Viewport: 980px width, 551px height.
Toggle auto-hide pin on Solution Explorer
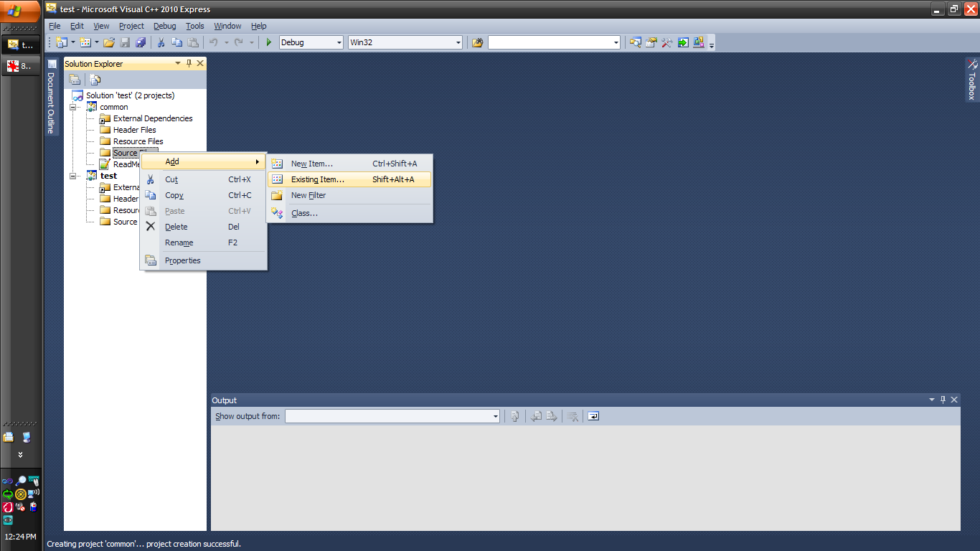pos(189,63)
